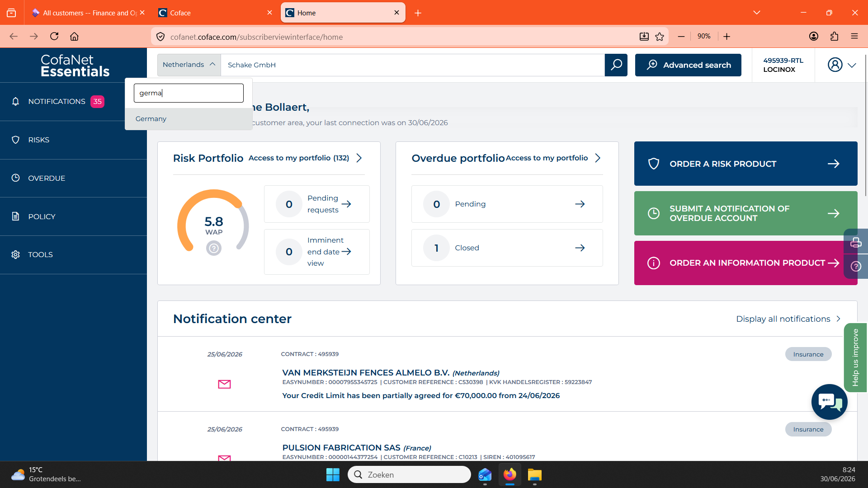Click Help us improve feedback tab
This screenshot has height=488, width=868.
[x=855, y=357]
